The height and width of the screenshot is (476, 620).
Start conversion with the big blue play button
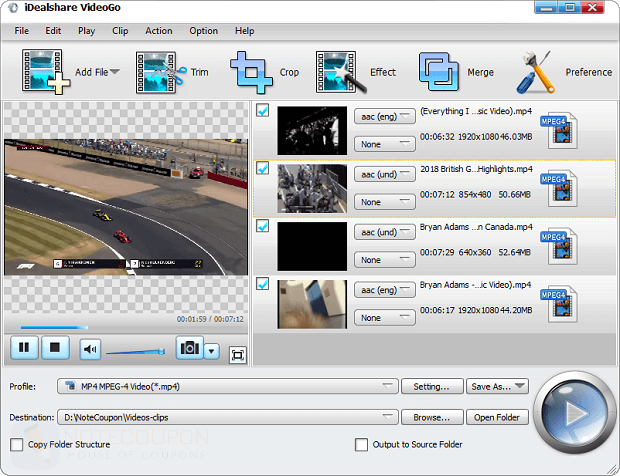(574, 413)
